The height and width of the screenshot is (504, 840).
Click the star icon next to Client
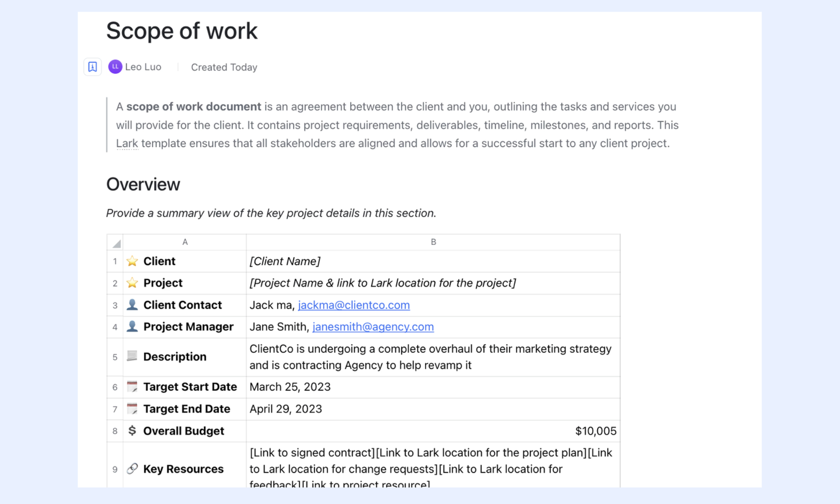click(132, 261)
